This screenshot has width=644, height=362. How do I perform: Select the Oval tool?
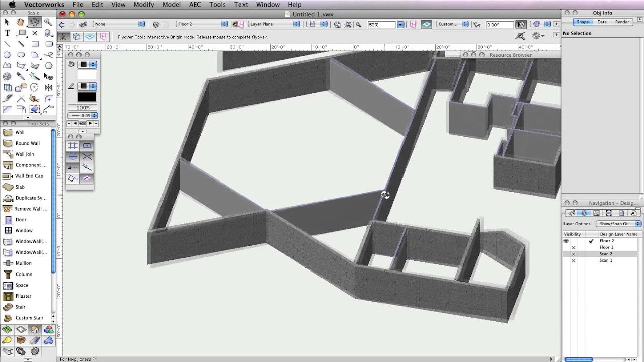21,55
